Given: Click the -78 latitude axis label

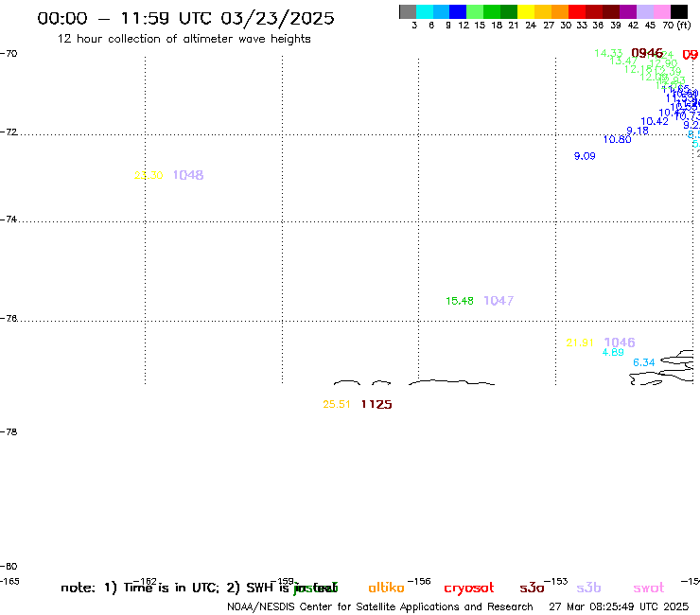Looking at the screenshot, I should (x=9, y=431).
